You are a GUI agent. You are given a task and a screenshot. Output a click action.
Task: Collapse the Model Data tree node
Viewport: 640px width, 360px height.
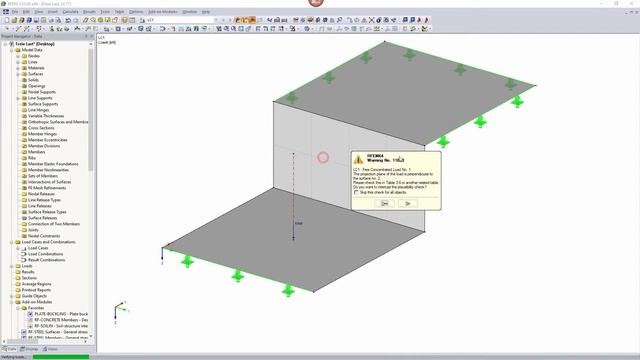tap(12, 50)
